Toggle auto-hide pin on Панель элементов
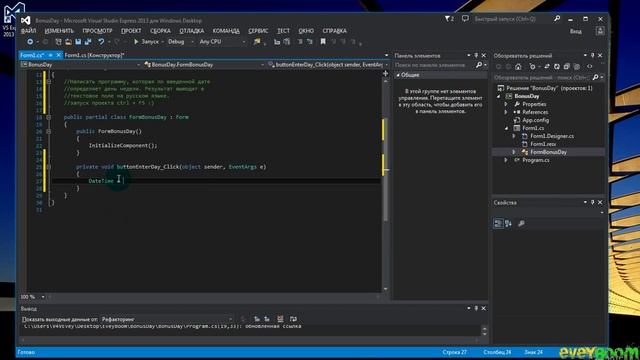Screen dimensions: 640x360 [x=476, y=55]
